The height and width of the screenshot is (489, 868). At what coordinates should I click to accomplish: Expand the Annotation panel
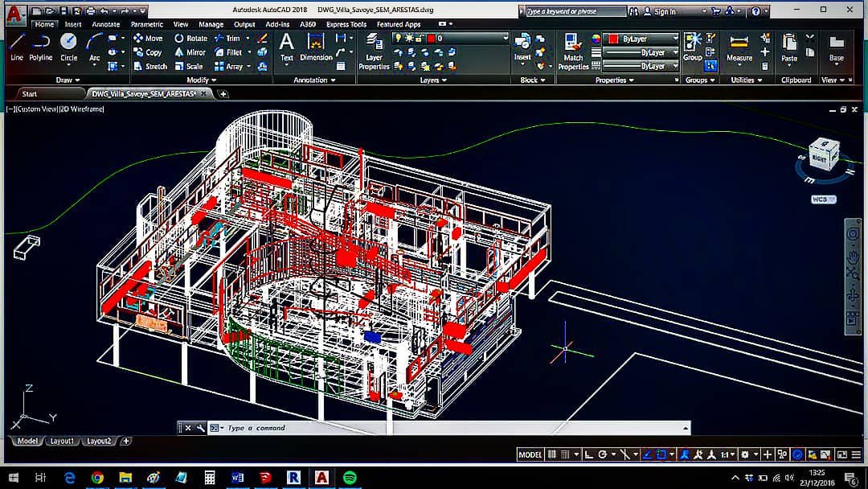(314, 80)
